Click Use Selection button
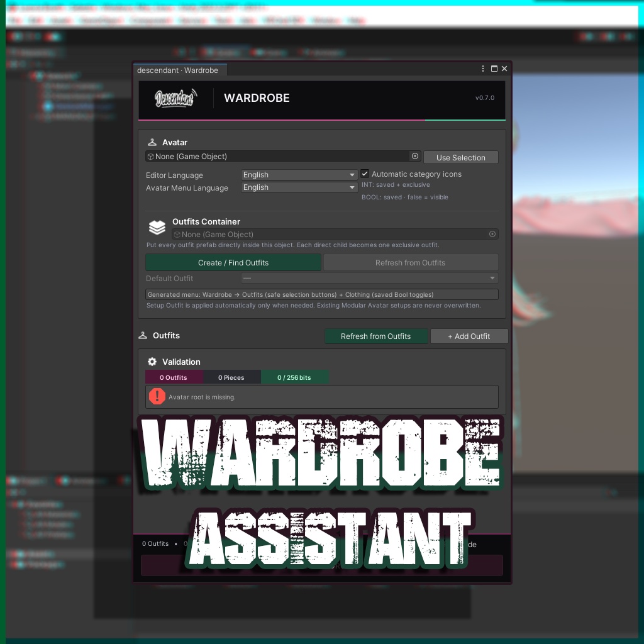Image resolution: width=644 pixels, height=644 pixels. (461, 157)
